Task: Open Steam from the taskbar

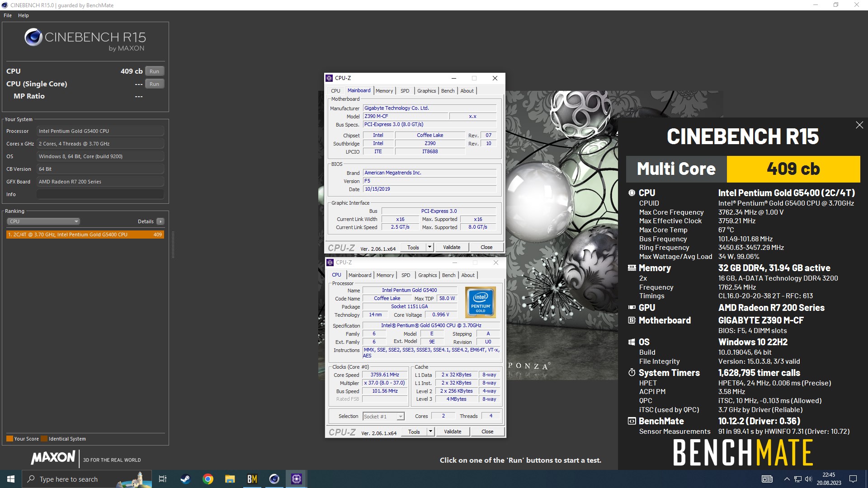Action: pos(185,479)
